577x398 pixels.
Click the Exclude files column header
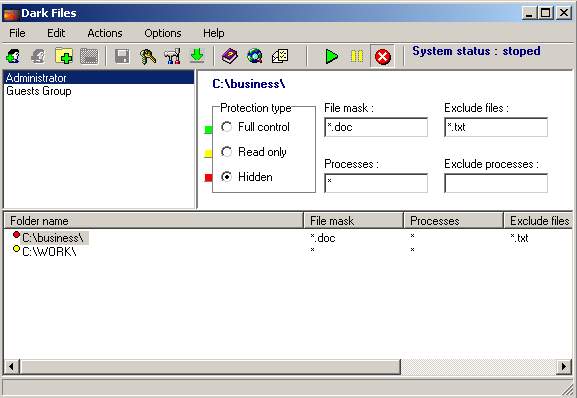point(538,221)
